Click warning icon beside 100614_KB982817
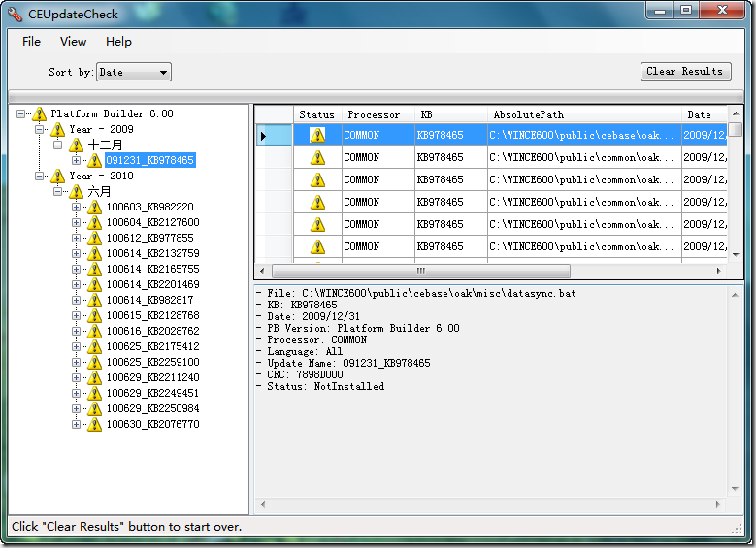Image resolution: width=756 pixels, height=548 pixels. [x=94, y=301]
